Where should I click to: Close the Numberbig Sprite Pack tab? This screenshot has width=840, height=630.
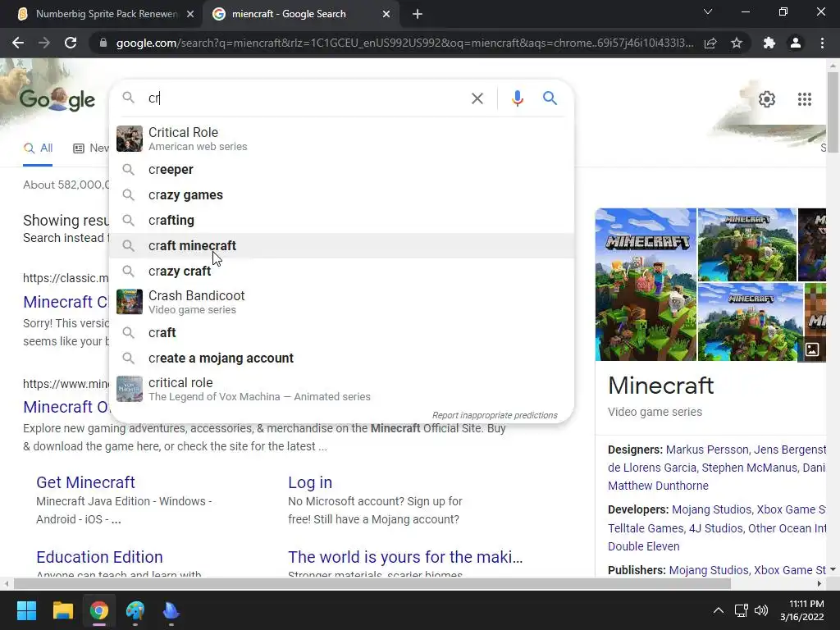click(190, 14)
